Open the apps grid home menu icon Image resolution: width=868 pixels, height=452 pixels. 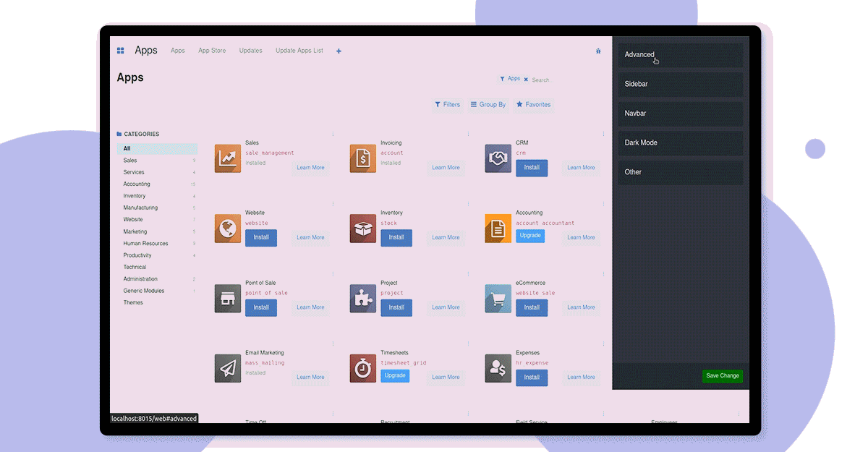coord(121,51)
